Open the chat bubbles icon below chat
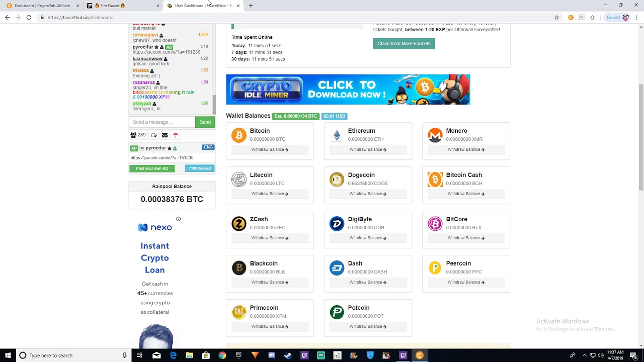The image size is (644, 362). click(153, 135)
